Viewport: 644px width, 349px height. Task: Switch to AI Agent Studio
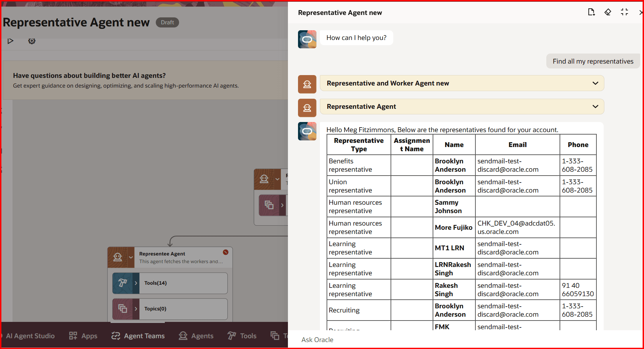[31, 335]
